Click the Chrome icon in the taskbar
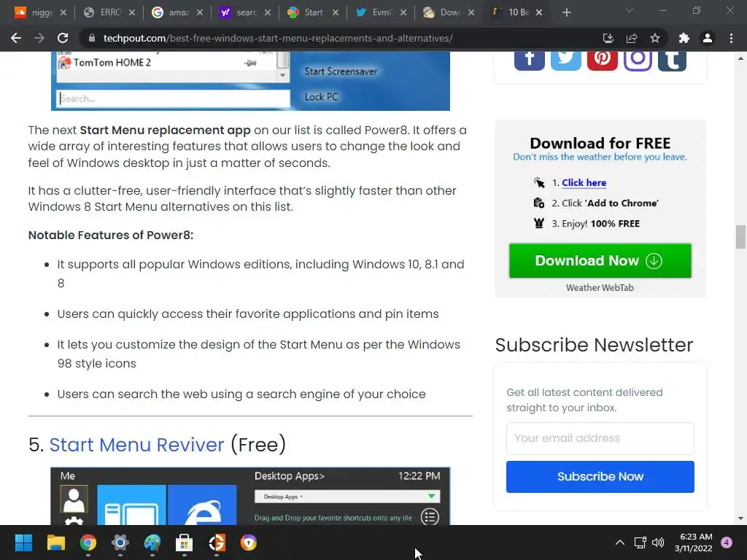 (x=88, y=542)
